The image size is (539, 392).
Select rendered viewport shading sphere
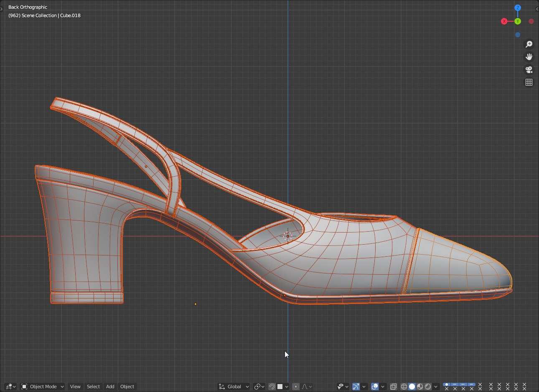pos(428,387)
